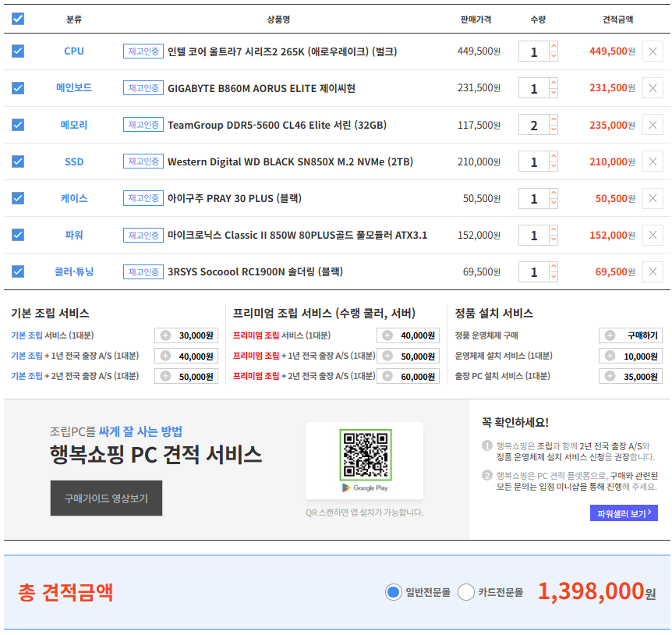The width and height of the screenshot is (672, 635).
Task: Remove the 마이크로닉스 power supply row
Action: [x=653, y=235]
